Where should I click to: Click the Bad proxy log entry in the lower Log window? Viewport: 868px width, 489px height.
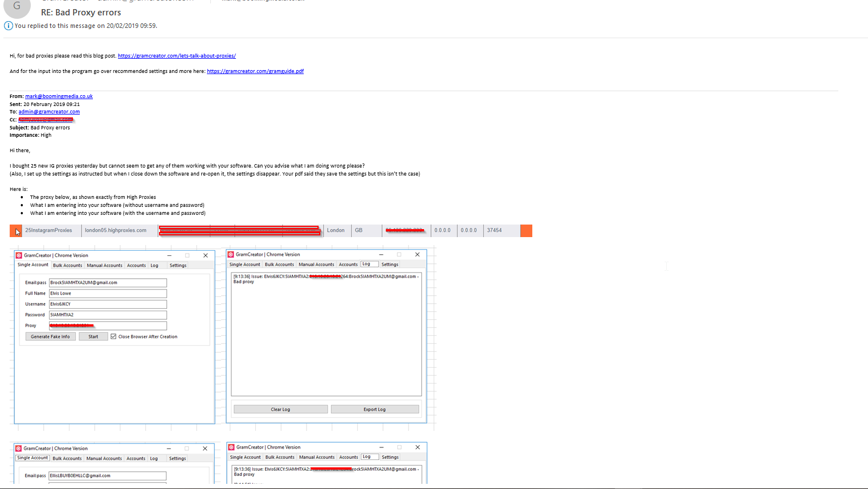(327, 471)
